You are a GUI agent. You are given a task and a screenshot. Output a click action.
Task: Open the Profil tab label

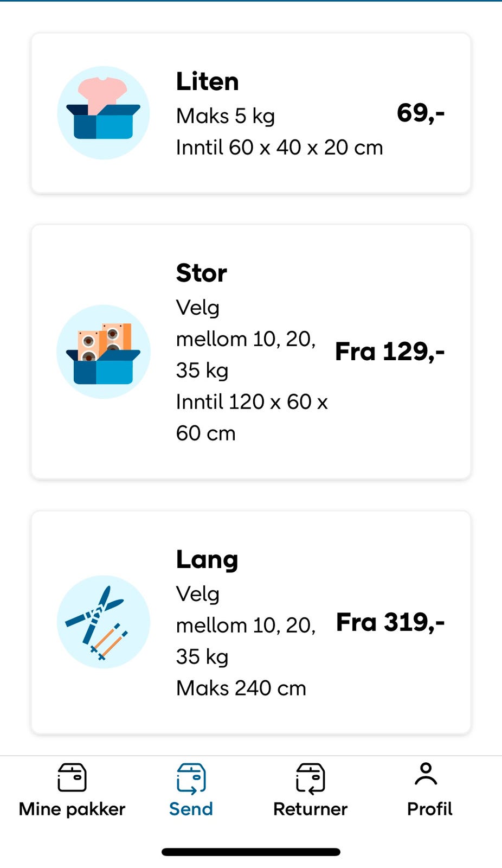point(429,809)
